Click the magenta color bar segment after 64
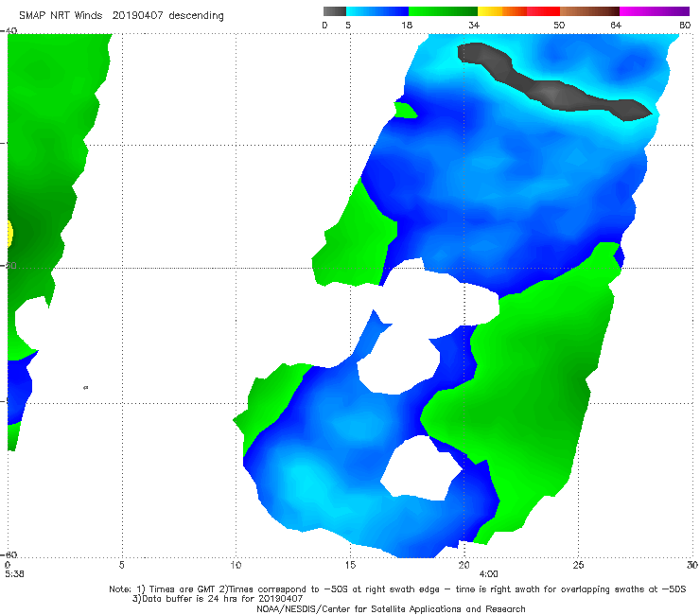The image size is (700, 615). [655, 11]
